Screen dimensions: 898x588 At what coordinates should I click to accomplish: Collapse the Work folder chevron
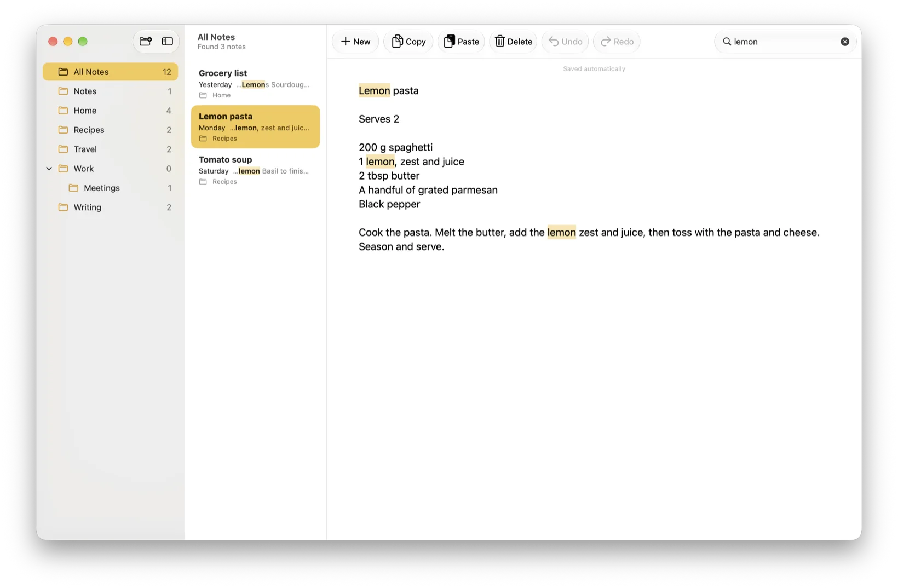(49, 169)
